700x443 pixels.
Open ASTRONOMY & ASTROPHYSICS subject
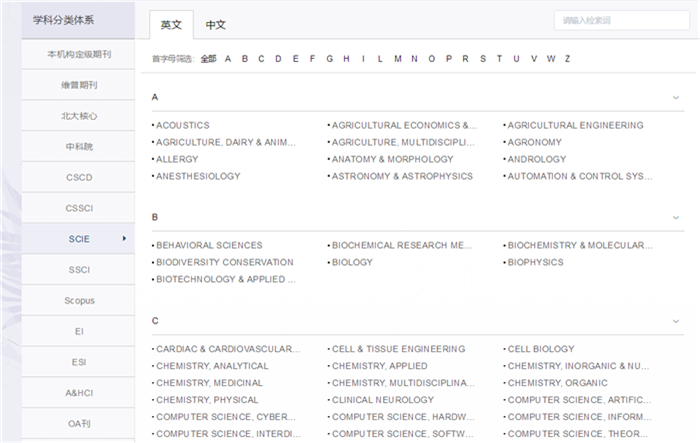402,177
